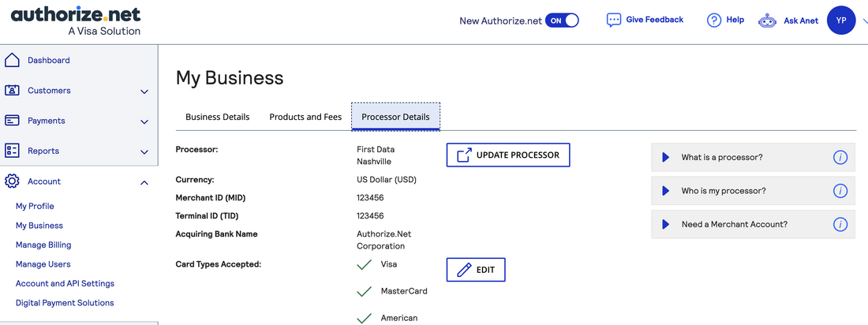Open the user menu arrow beside YP
Viewport: 868px width, 325px height.
pos(865,21)
